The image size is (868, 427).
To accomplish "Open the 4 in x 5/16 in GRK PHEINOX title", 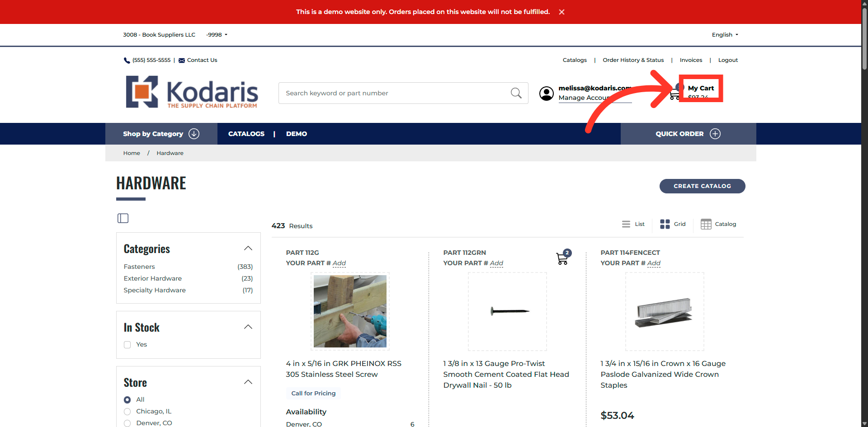I will (x=344, y=369).
